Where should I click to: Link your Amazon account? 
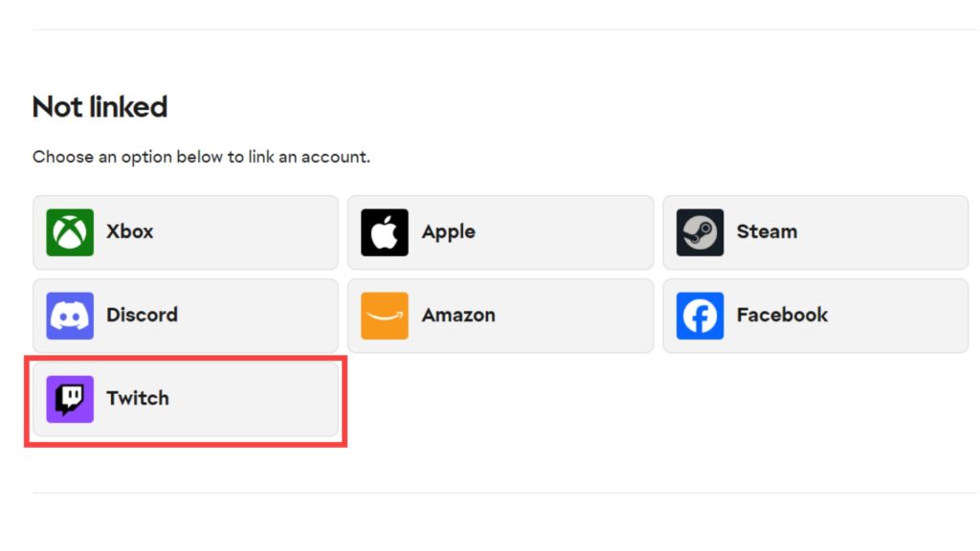pyautogui.click(x=501, y=315)
